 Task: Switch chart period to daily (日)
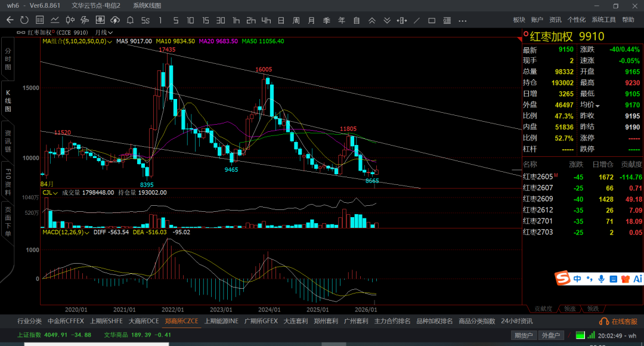[280, 20]
